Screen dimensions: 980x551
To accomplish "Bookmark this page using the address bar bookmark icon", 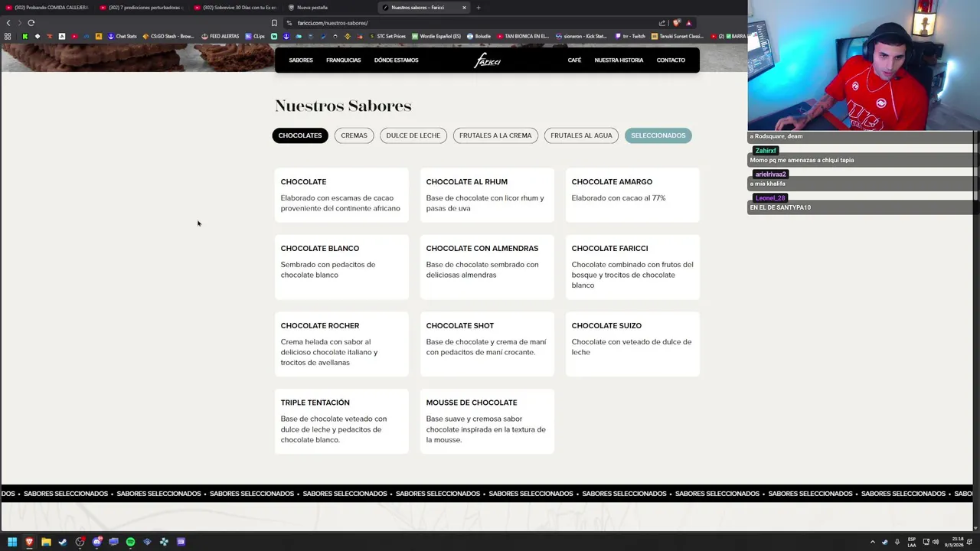I will pos(274,23).
